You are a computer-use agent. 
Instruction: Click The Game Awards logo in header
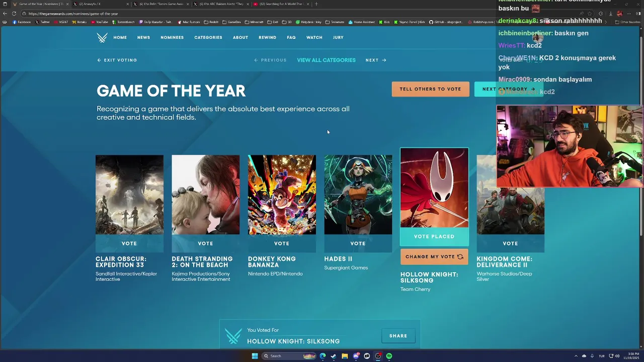(102, 38)
